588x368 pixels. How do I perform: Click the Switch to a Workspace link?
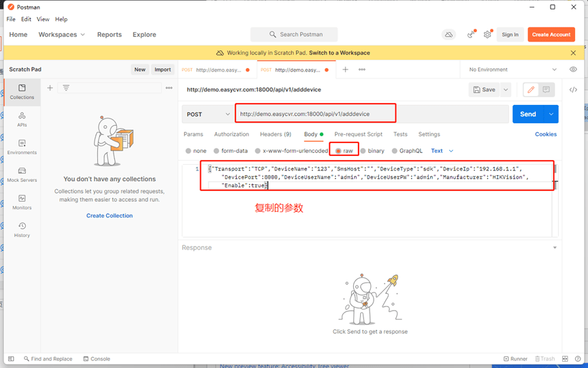[340, 53]
